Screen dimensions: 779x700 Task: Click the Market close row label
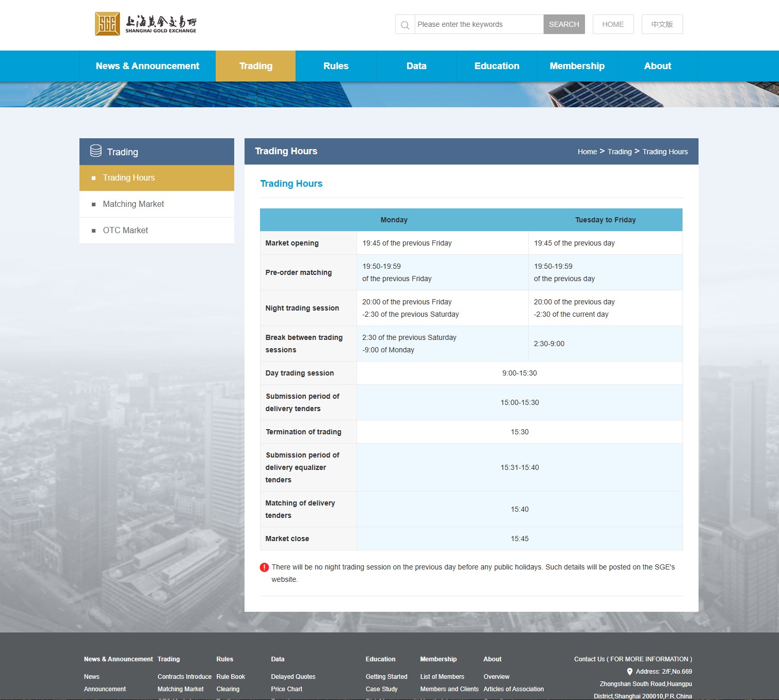tap(287, 539)
